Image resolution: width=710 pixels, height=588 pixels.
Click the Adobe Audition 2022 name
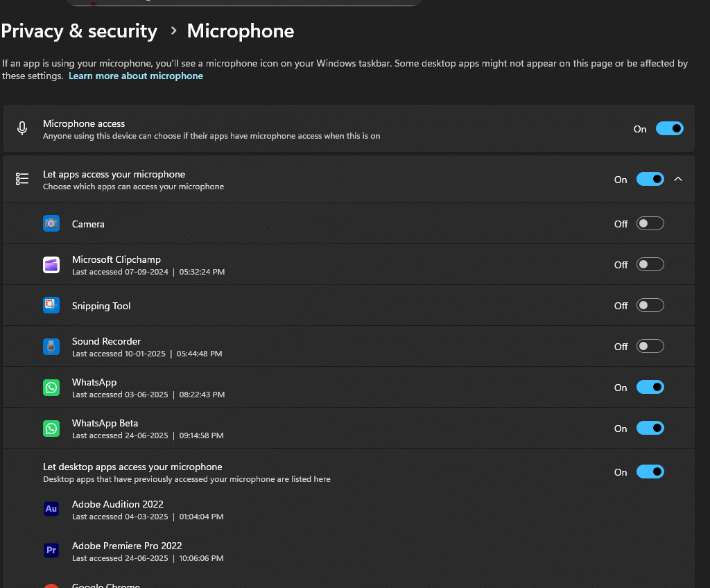tap(118, 504)
